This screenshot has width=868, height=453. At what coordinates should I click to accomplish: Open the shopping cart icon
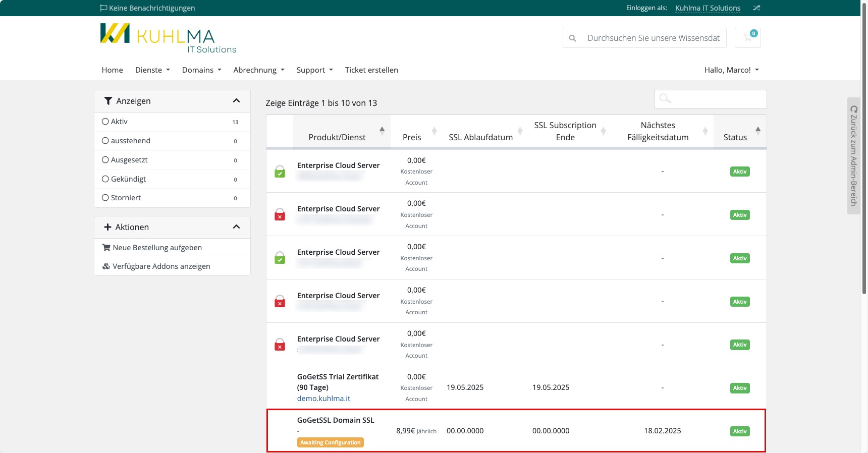(748, 38)
